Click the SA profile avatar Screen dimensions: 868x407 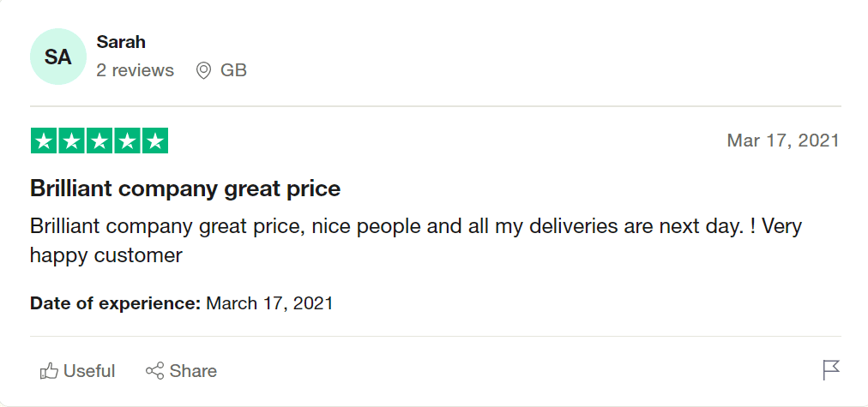click(x=58, y=57)
